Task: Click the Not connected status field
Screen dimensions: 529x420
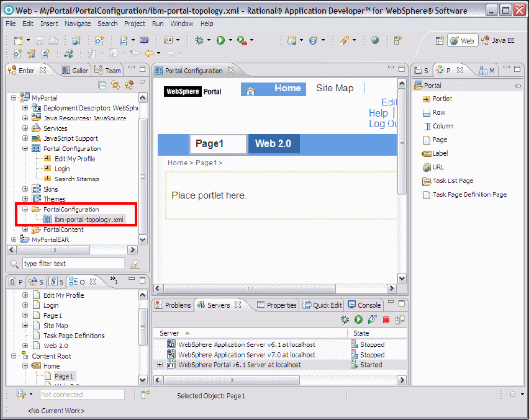Action: tap(82, 395)
